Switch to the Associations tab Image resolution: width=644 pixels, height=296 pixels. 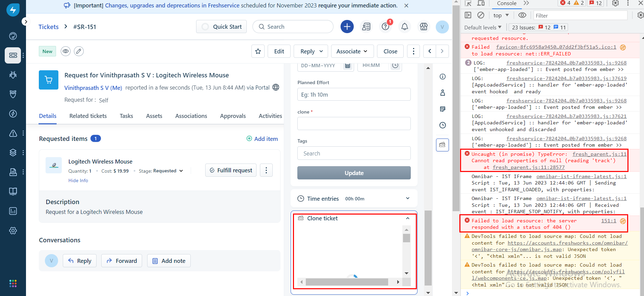pos(191,116)
